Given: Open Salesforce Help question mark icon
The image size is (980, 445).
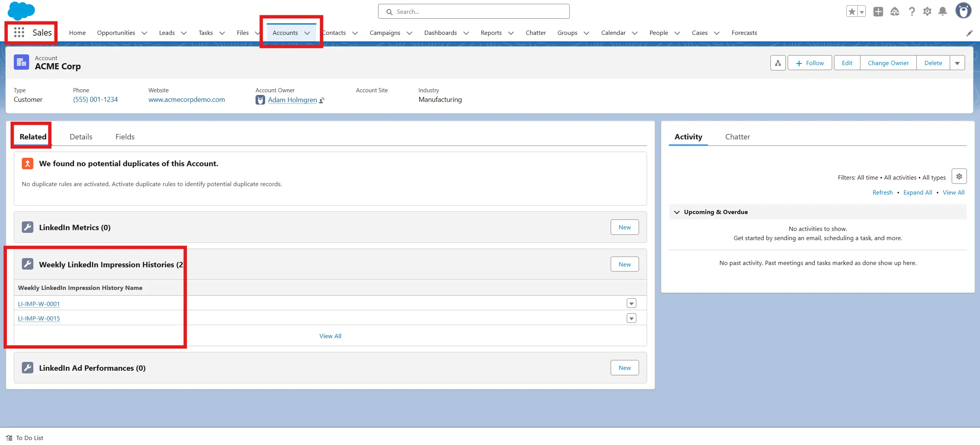Looking at the screenshot, I should (912, 11).
